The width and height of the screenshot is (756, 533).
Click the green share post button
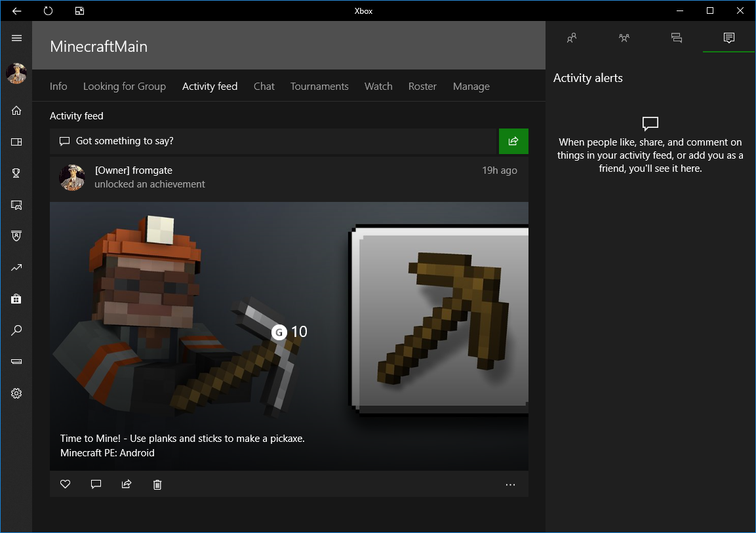(513, 141)
